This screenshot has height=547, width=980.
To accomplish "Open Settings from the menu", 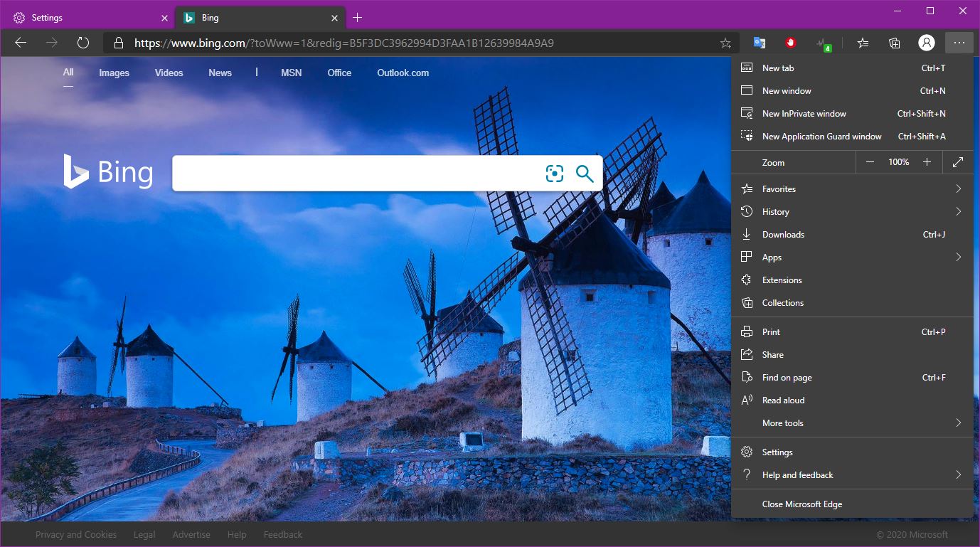I will click(x=852, y=452).
